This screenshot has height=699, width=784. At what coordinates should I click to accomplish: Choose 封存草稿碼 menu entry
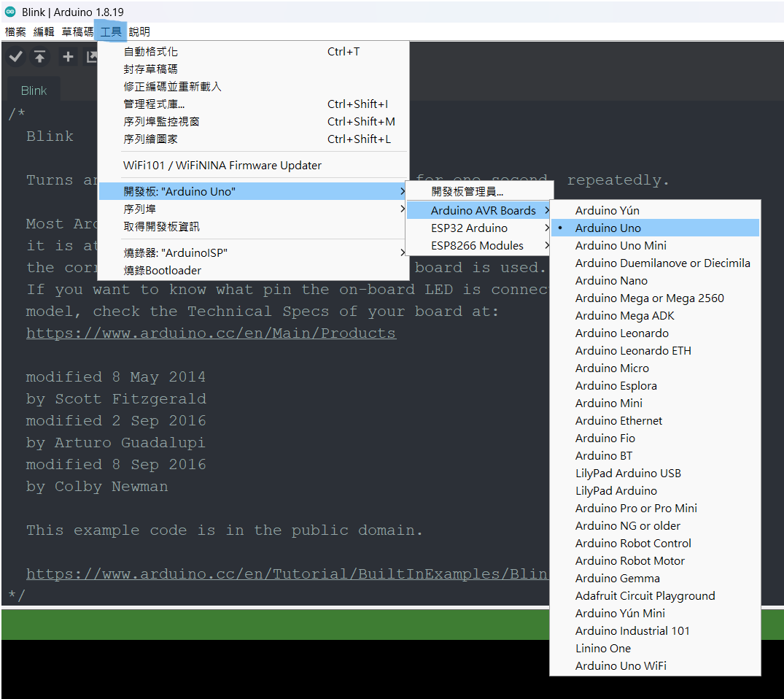tap(253, 69)
